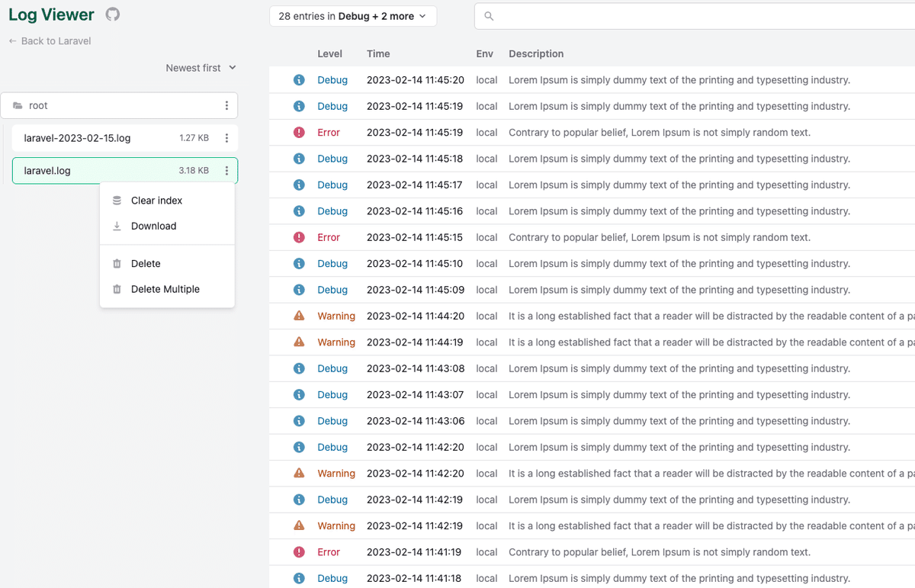Select Delete Multiple in the menu

pos(165,289)
